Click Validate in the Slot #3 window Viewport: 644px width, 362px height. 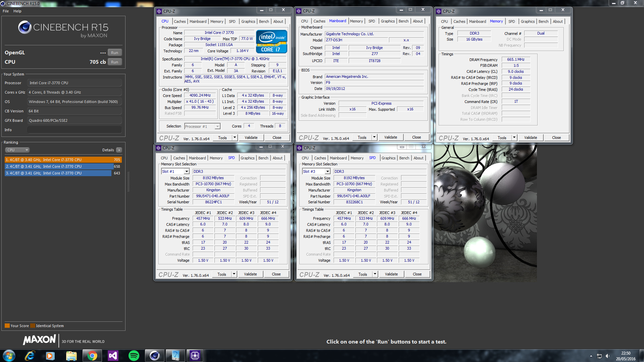tap(391, 274)
